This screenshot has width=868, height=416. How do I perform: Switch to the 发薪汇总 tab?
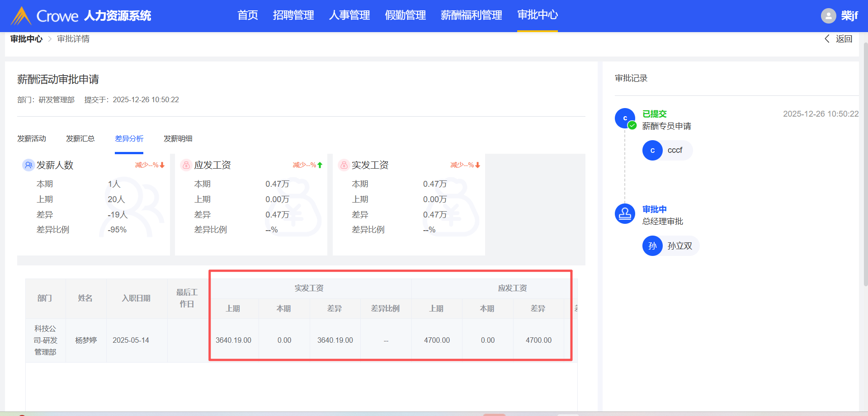pyautogui.click(x=80, y=139)
